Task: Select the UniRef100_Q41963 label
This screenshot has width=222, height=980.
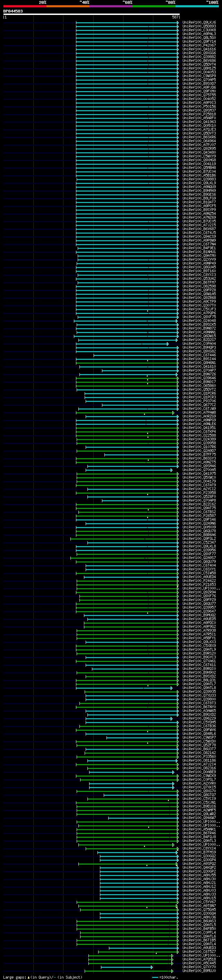Action: (199, 122)
